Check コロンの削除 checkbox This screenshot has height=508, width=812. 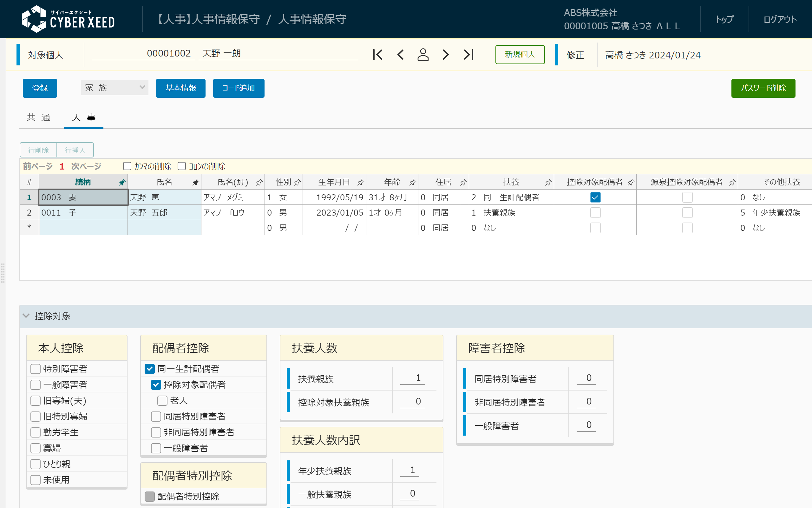click(182, 166)
